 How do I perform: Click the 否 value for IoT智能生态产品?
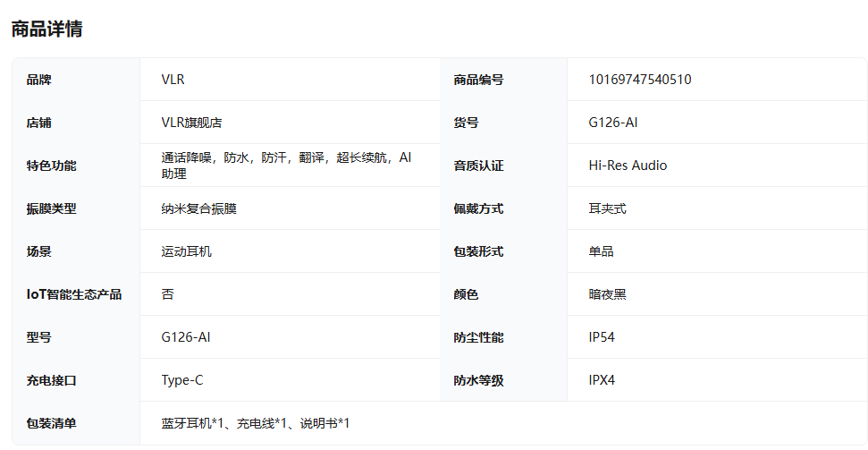[167, 294]
